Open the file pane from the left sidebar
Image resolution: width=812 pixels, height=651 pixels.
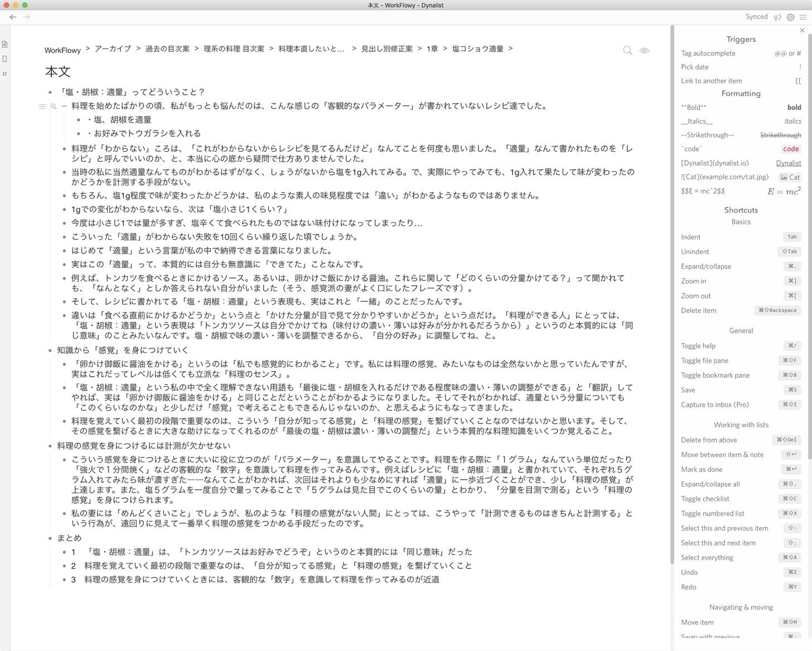point(5,44)
